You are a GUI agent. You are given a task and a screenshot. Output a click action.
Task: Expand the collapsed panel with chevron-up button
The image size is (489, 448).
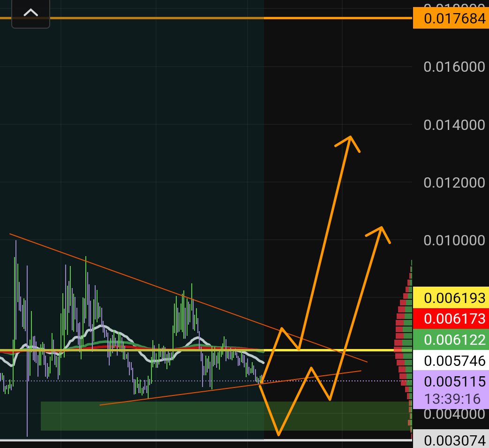30,13
